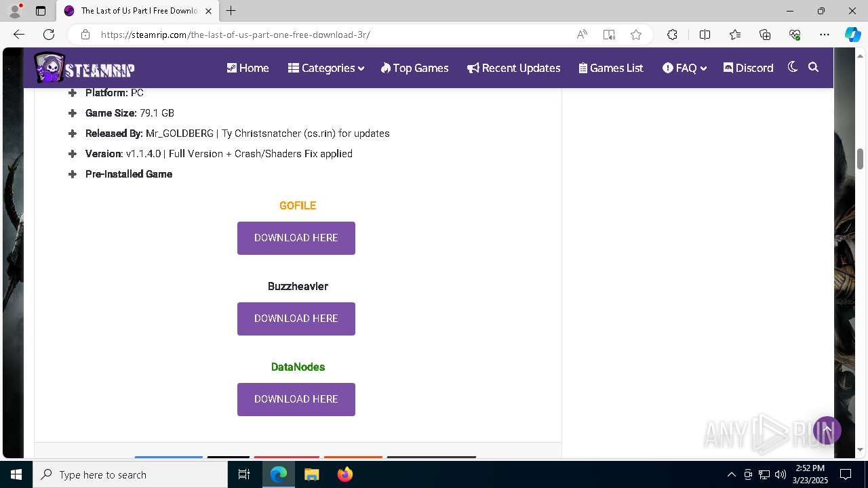Expand the Categories dropdown menu

click(x=325, y=68)
